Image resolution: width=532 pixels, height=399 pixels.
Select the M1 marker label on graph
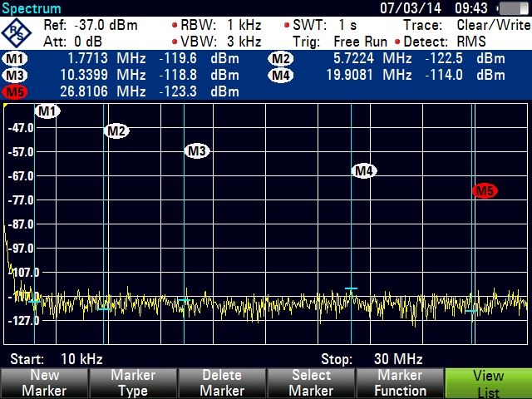coord(47,111)
